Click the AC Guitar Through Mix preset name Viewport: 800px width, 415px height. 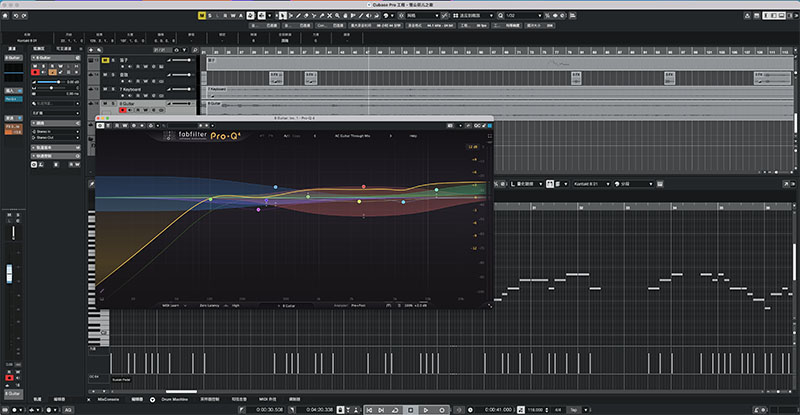pyautogui.click(x=353, y=136)
